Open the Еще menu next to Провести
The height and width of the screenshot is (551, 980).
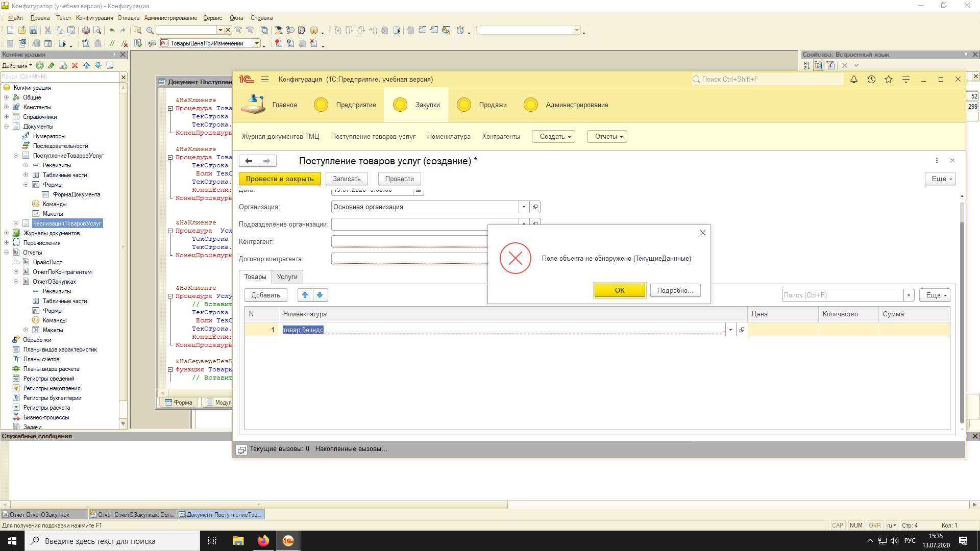point(940,179)
